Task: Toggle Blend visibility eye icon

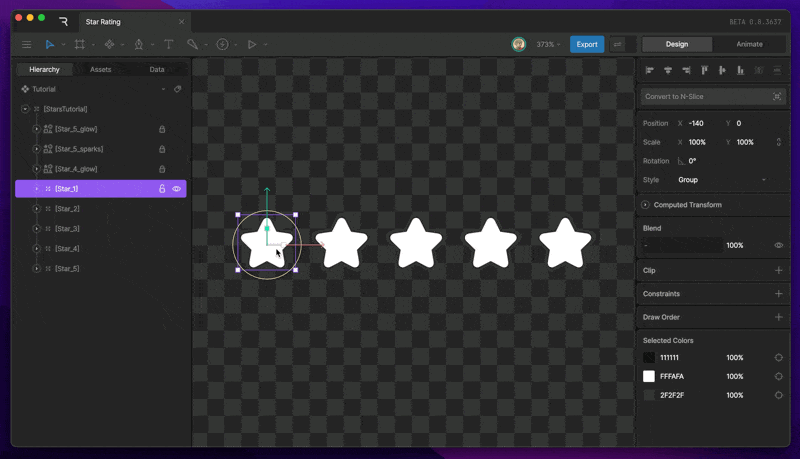Action: click(x=779, y=245)
